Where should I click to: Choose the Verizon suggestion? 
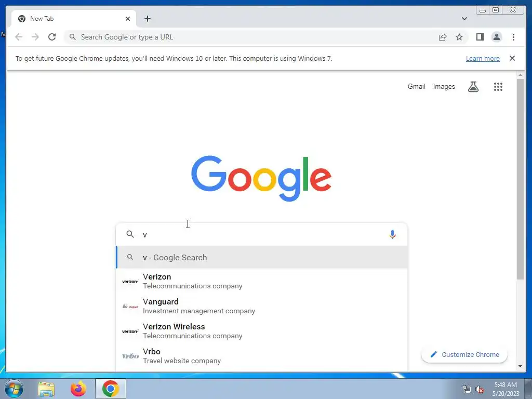[261, 281]
